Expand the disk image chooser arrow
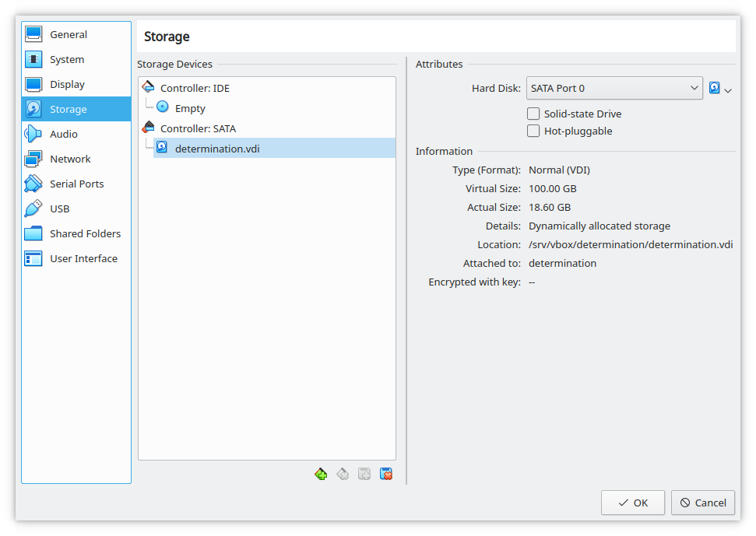This screenshot has width=756, height=536. coord(728,90)
